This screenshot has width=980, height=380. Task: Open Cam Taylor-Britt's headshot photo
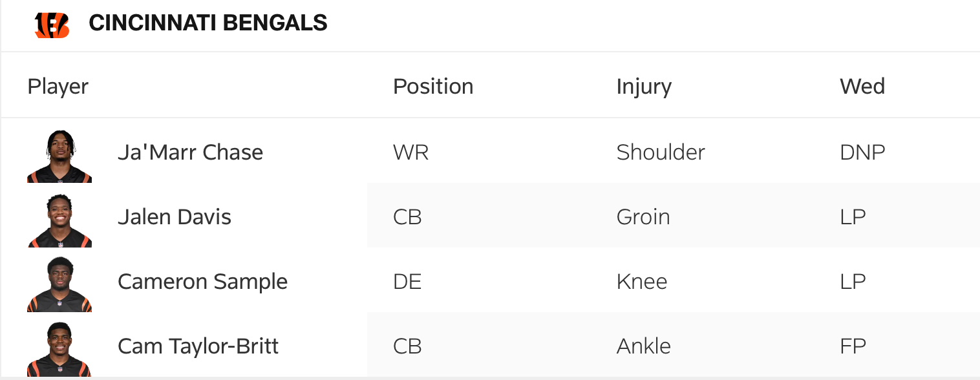coord(59,349)
